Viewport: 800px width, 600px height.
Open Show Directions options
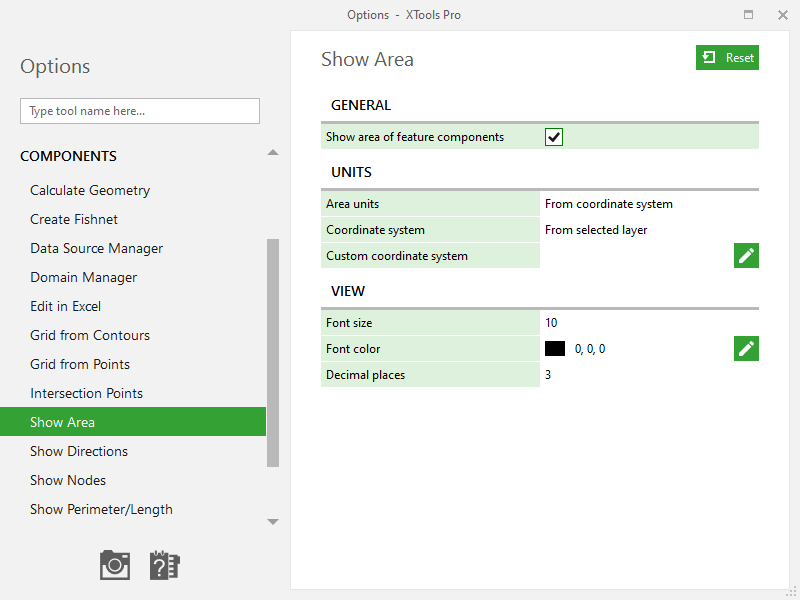click(x=79, y=451)
